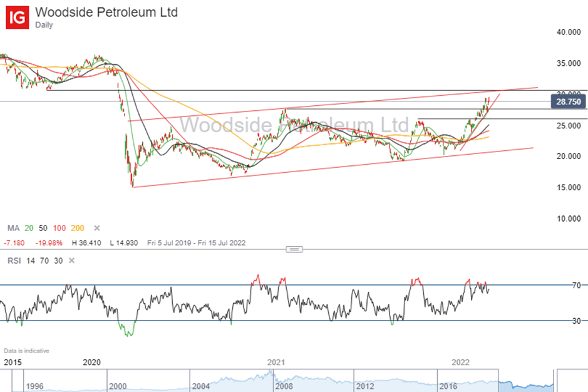Click the RSI axis 70 level label

576,286
